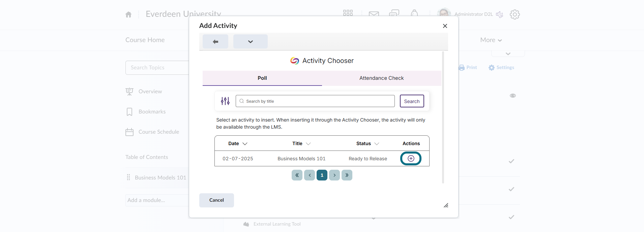This screenshot has height=232, width=644.
Task: Click the 02-07-2025 date cell
Action: (238, 159)
